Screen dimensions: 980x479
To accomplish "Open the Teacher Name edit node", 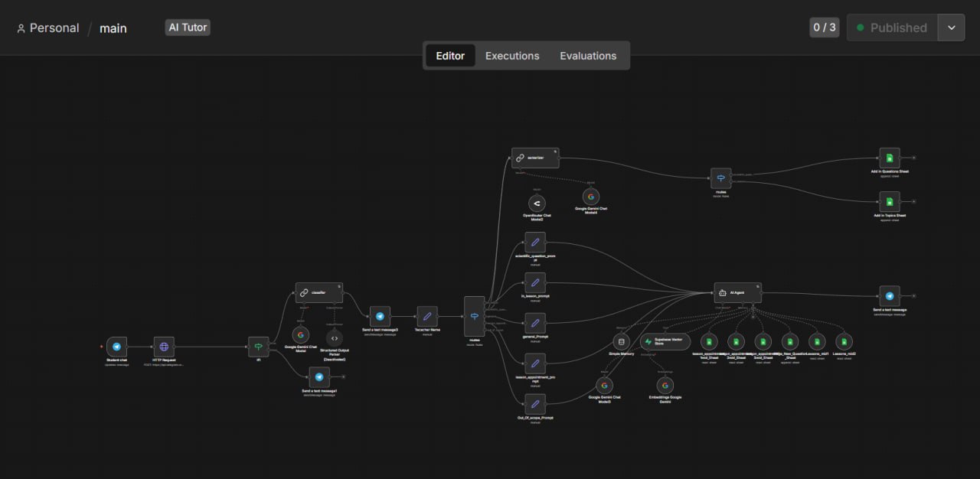I will coord(427,316).
